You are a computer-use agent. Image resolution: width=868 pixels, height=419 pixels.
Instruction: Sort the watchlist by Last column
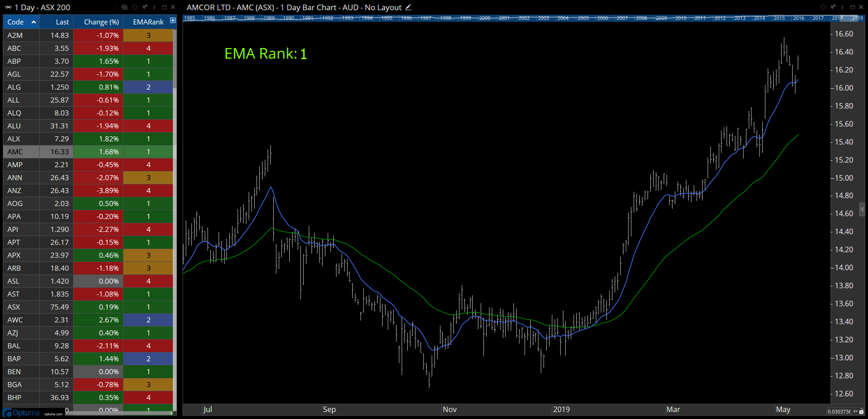click(56, 22)
